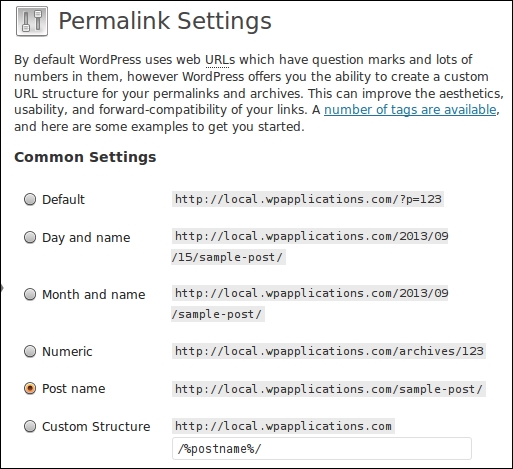The height and width of the screenshot is (469, 513).
Task: Click the Custom Structure label text
Action: (x=96, y=427)
